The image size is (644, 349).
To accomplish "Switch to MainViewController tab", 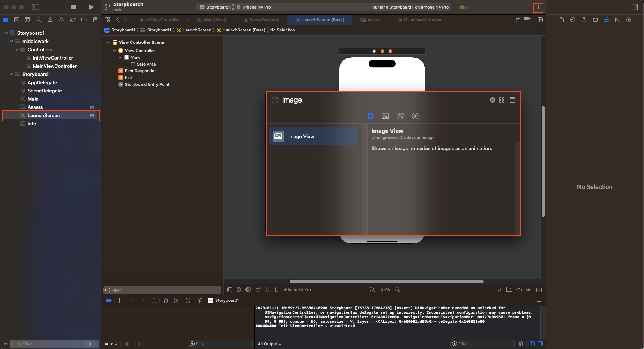I will (x=419, y=20).
